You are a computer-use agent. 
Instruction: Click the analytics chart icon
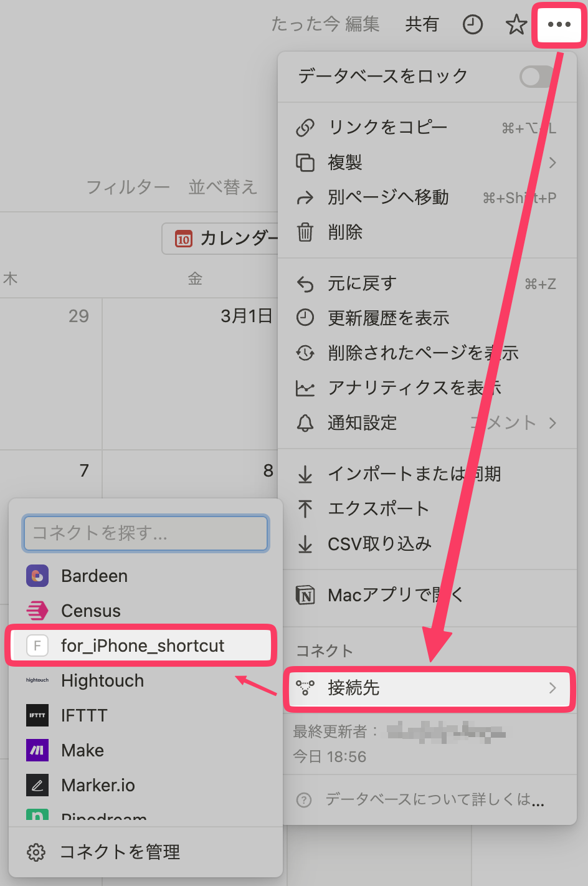tap(305, 388)
